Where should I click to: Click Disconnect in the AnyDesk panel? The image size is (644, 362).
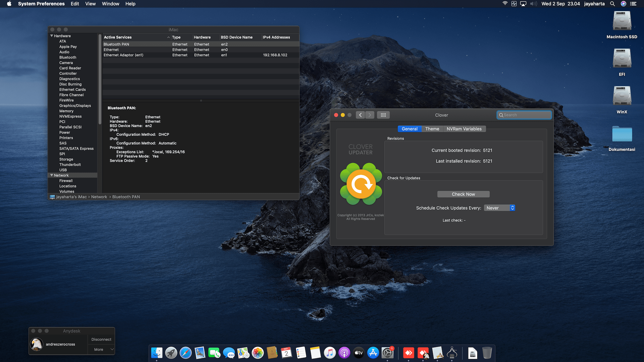tap(101, 339)
